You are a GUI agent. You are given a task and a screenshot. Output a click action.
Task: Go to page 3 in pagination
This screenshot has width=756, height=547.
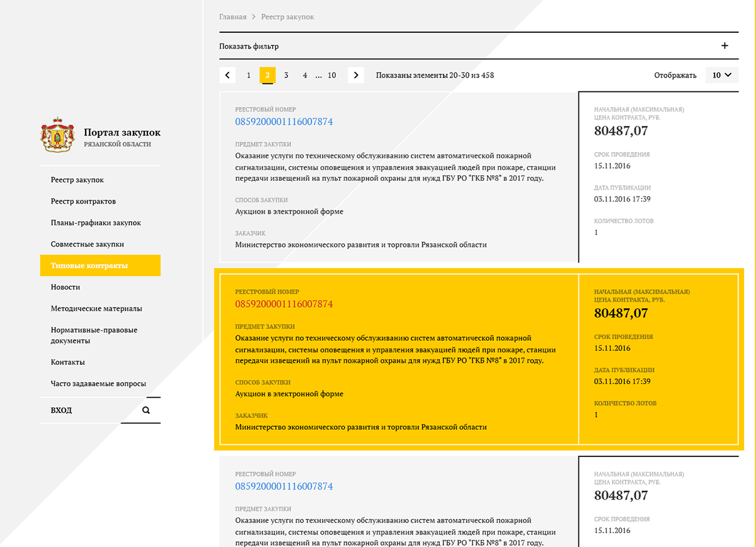[x=286, y=76]
